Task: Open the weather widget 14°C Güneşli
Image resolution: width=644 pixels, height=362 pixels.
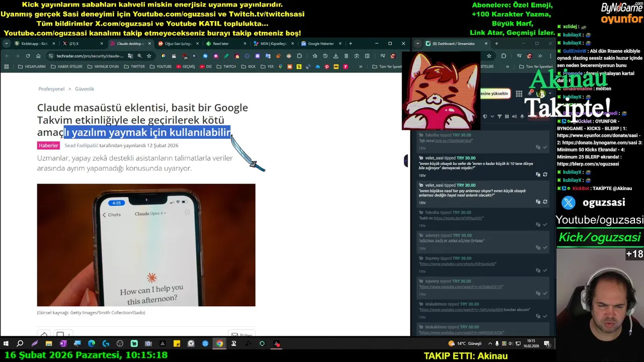Action: click(x=464, y=344)
